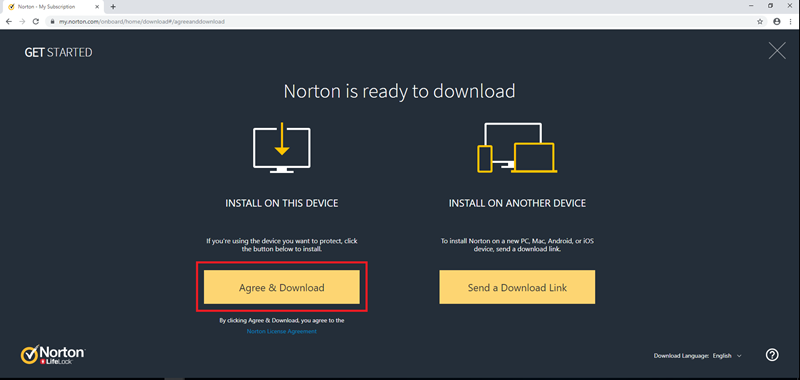Click the monitor download arrow icon
The height and width of the screenshot is (380, 800).
tap(282, 147)
